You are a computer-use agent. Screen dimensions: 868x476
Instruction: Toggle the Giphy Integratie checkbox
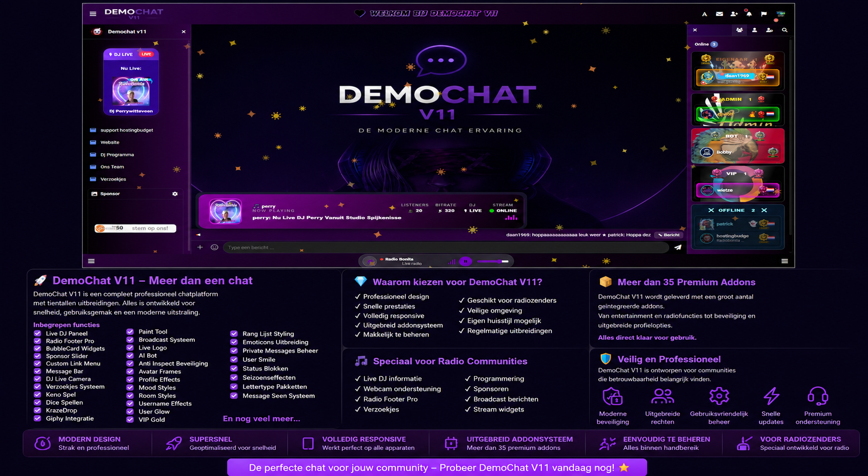click(37, 419)
